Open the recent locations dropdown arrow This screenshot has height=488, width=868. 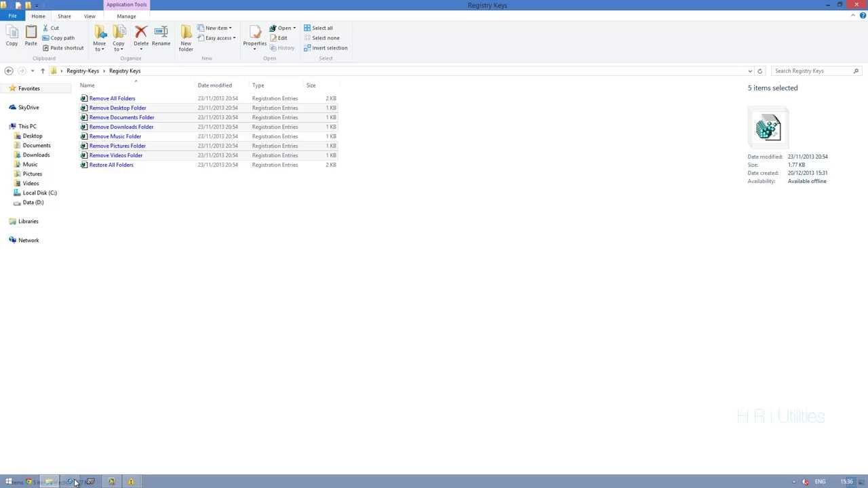point(33,70)
